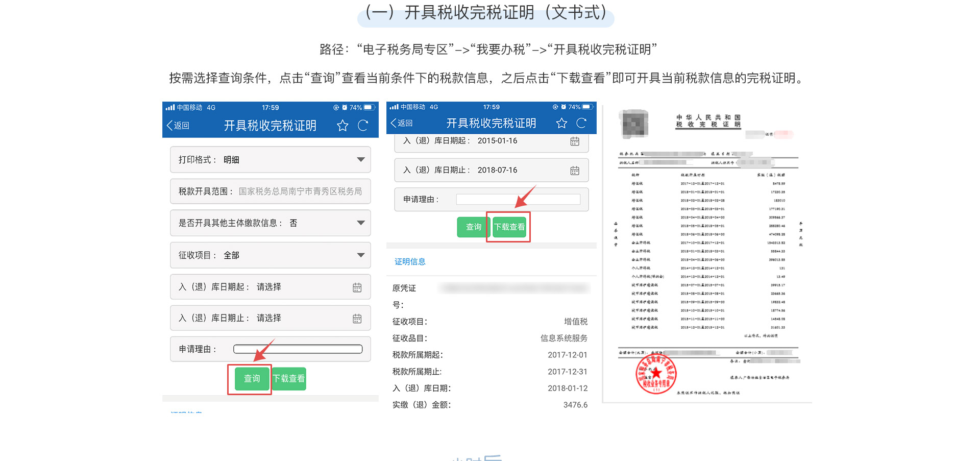Screen dimensions: 980x461
Task: Tap battery icon in left phone status bar
Action: click(370, 108)
